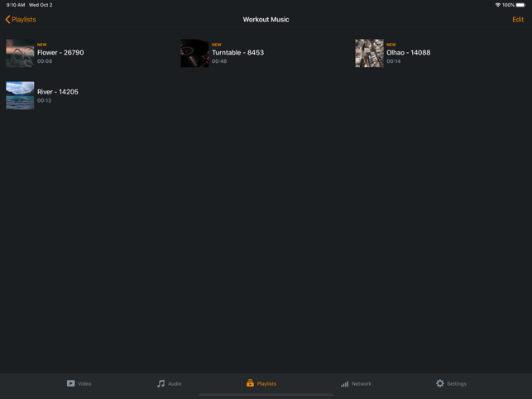Play the item titled River - 14205
This screenshot has width=532, height=399.
58,92
